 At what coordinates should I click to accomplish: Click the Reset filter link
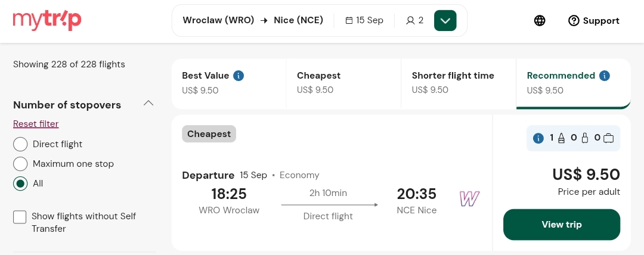pos(36,124)
